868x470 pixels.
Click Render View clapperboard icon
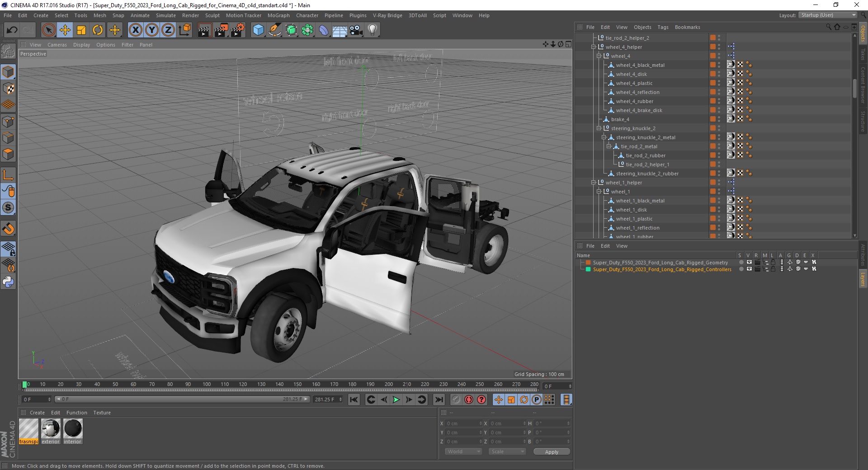tap(204, 30)
